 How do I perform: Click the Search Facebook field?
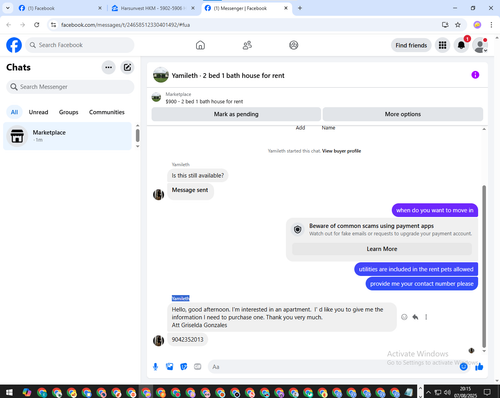(80, 45)
